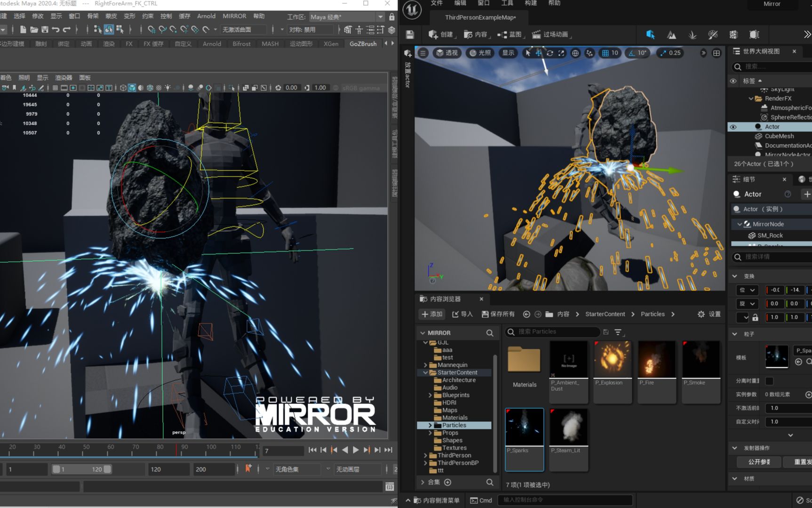Expand the Particles folder in tree
Image resolution: width=812 pixels, height=508 pixels.
(430, 425)
